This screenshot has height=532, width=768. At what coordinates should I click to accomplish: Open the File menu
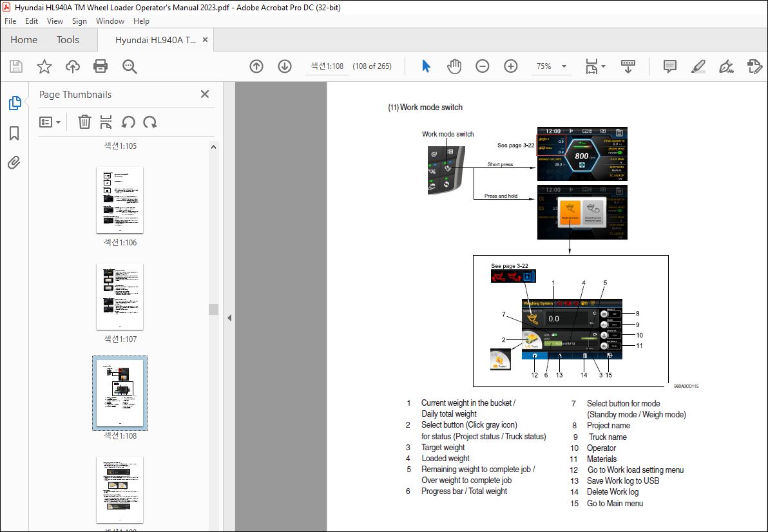coord(10,21)
